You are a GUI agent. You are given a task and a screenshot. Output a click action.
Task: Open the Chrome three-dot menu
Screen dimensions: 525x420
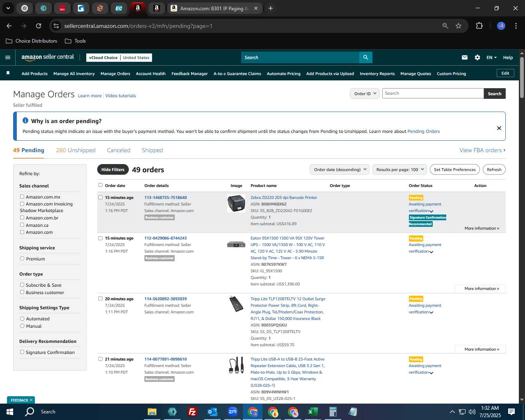point(515,26)
